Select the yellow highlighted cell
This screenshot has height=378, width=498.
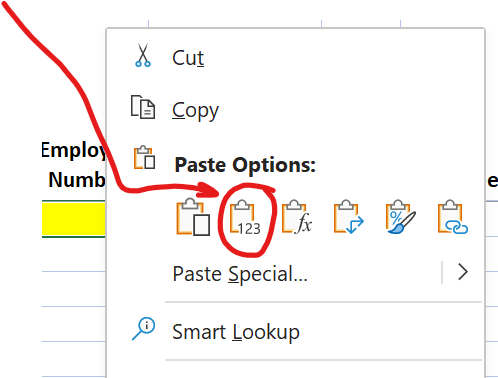pyautogui.click(x=74, y=219)
